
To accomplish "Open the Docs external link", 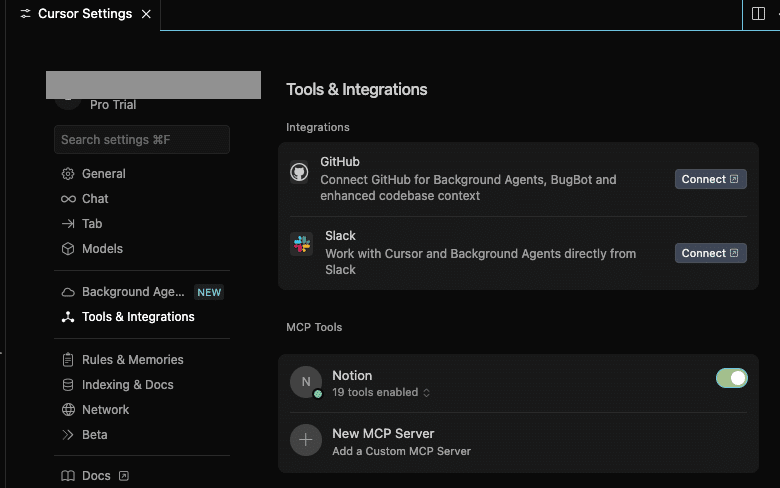I will 96,476.
